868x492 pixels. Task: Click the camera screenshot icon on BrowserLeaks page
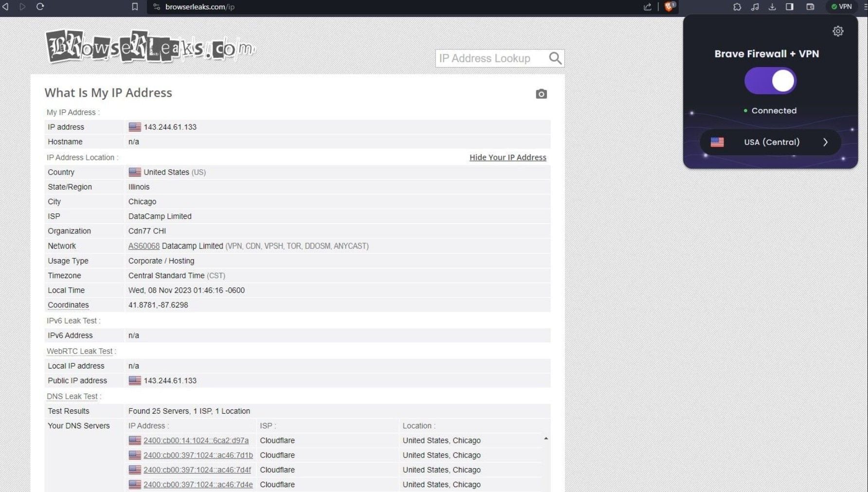click(541, 94)
